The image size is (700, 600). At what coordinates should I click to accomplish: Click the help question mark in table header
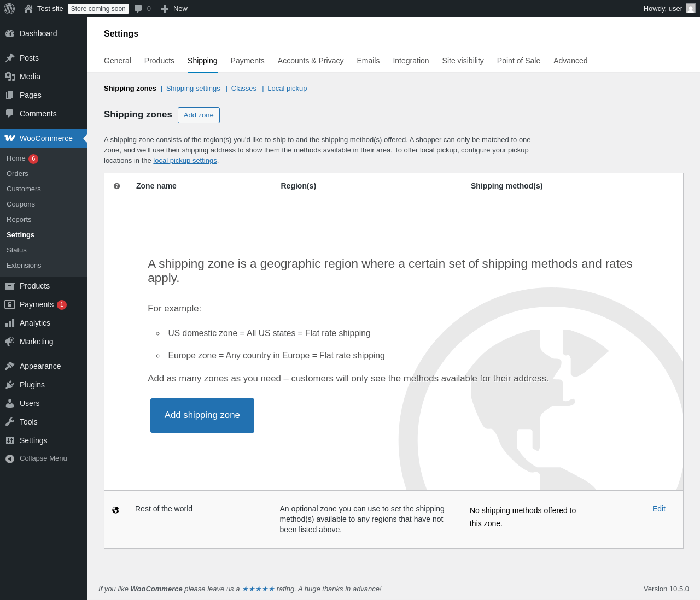tap(116, 186)
